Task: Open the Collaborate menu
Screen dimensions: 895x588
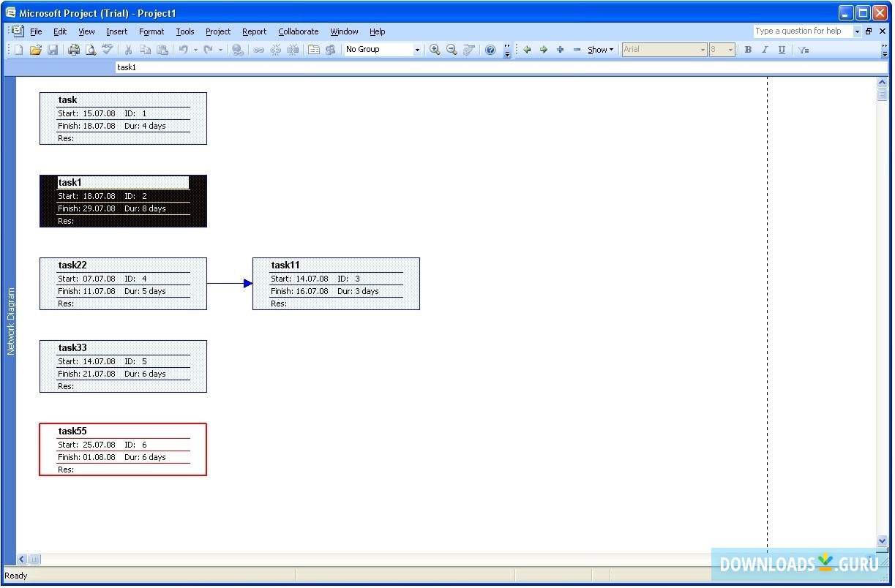Action: [298, 31]
